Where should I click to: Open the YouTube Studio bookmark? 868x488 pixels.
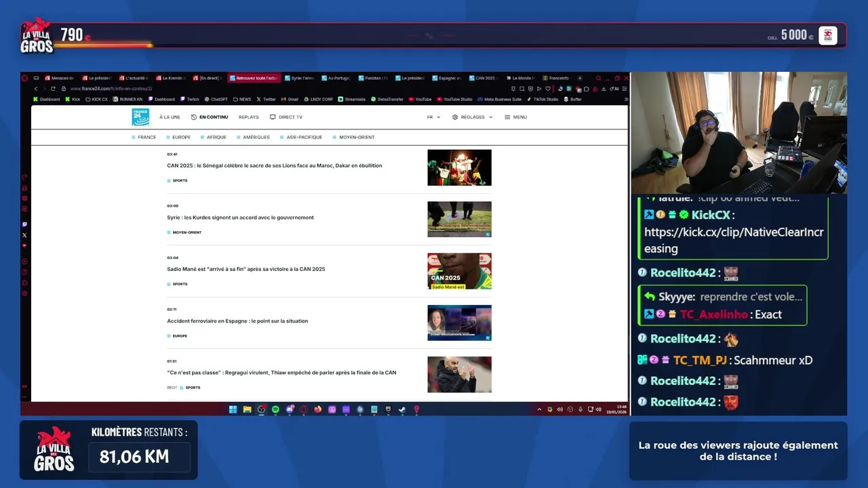(x=454, y=99)
